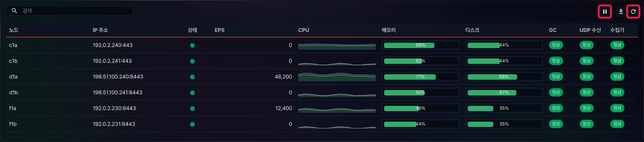Click the UDP 수신 정상 badge for c1b

[587, 61]
